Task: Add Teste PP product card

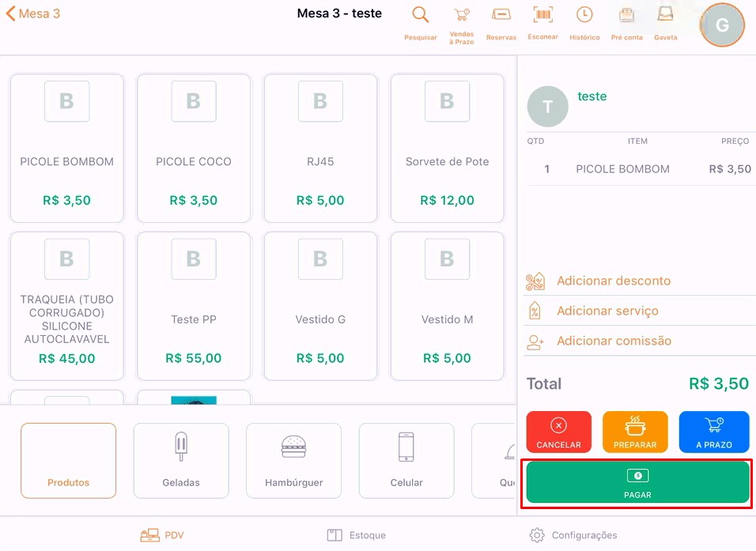Action: tap(194, 306)
